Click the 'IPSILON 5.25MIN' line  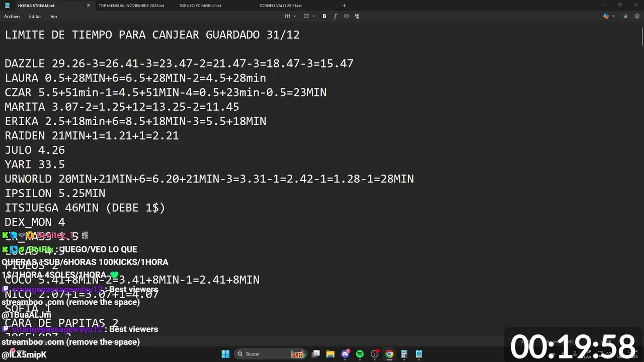coord(55,194)
